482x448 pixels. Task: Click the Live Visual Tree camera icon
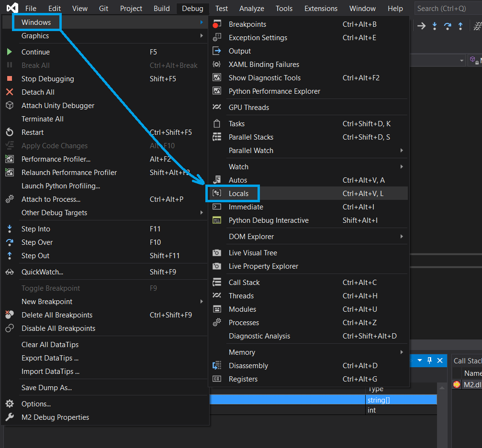point(217,253)
